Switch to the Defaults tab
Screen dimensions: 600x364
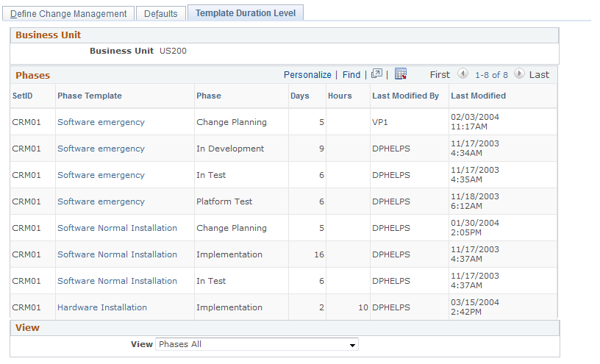pos(161,14)
